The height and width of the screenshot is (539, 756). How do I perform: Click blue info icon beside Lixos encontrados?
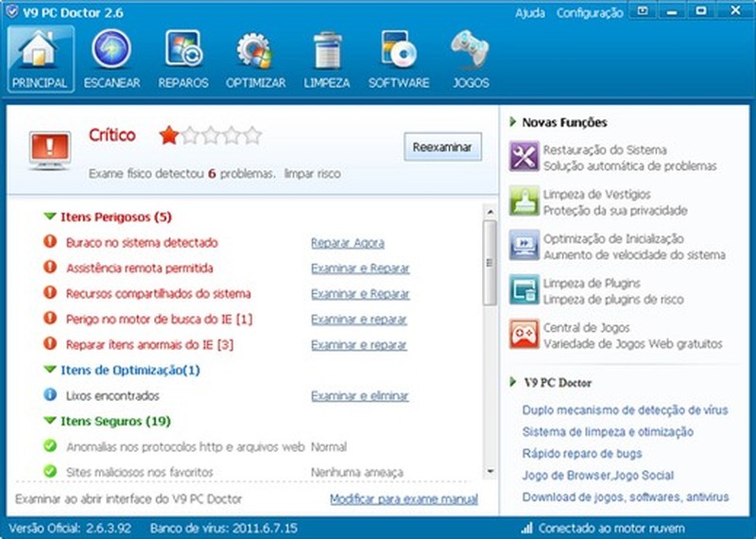point(50,394)
